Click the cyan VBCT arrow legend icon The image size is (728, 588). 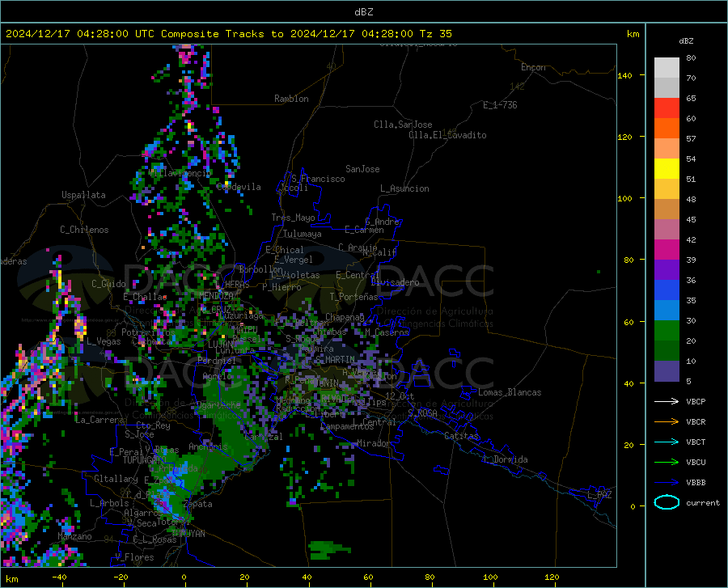pyautogui.click(x=667, y=442)
